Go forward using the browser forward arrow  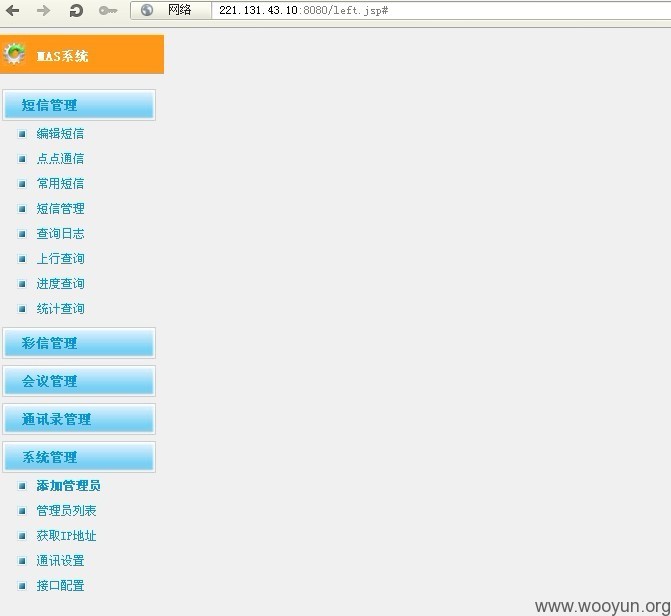click(x=44, y=10)
